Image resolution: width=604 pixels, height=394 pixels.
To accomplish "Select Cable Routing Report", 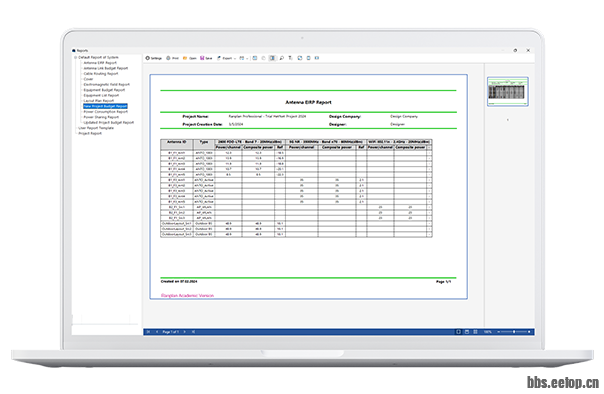I will click(x=101, y=74).
